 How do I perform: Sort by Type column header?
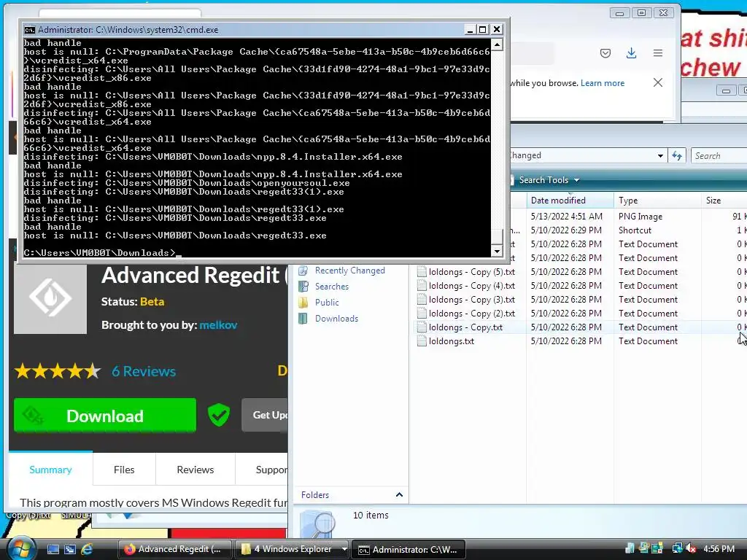pyautogui.click(x=657, y=201)
